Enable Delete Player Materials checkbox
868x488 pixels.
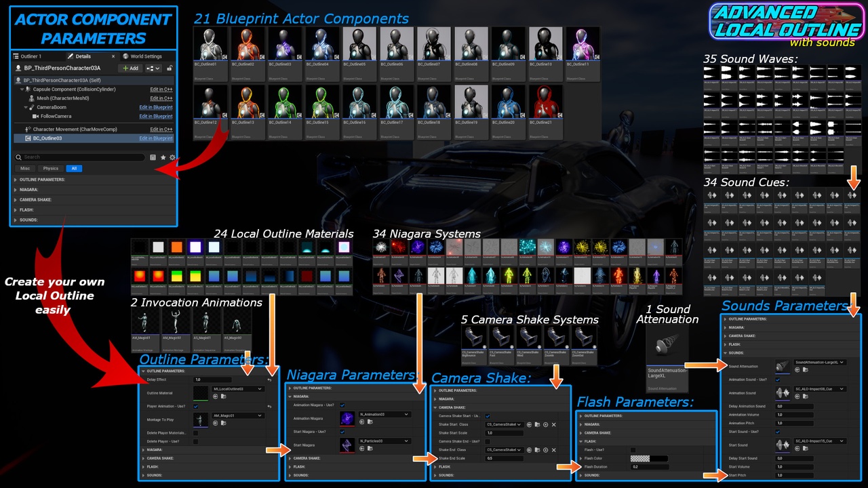click(195, 433)
